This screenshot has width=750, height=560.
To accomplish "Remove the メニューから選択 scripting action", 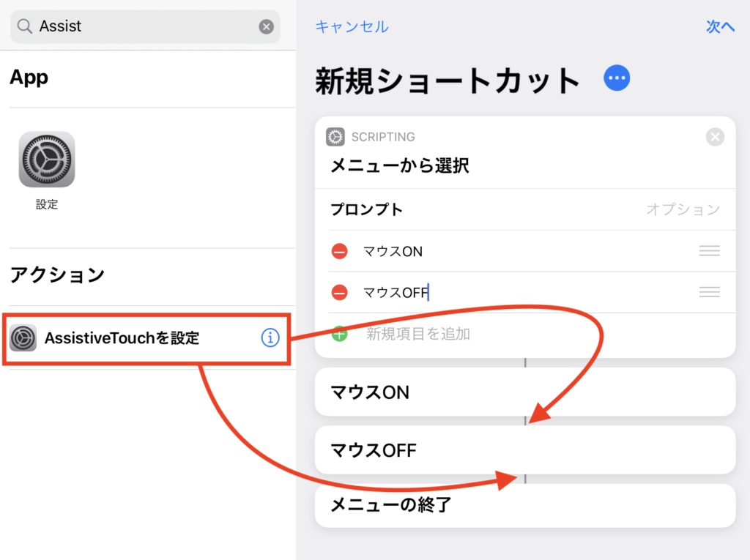I will [x=715, y=137].
